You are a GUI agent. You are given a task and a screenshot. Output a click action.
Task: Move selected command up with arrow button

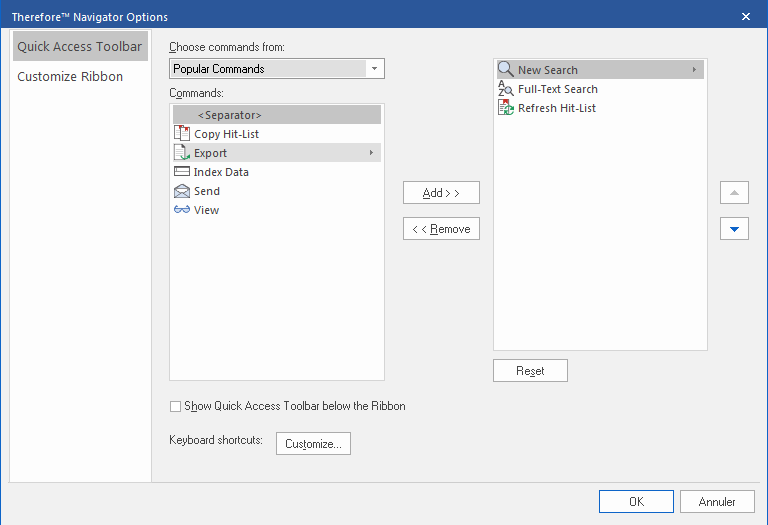pyautogui.click(x=734, y=192)
